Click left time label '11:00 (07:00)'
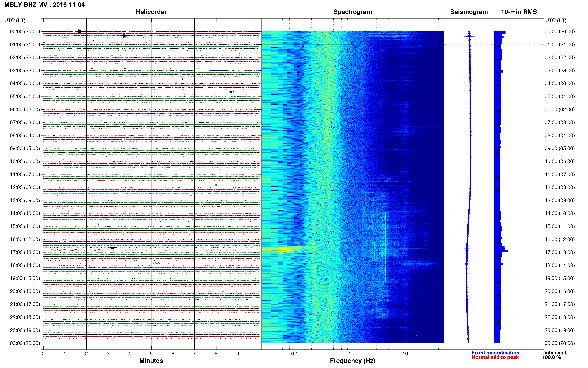Viewport: 588px width, 368px height. (25, 174)
